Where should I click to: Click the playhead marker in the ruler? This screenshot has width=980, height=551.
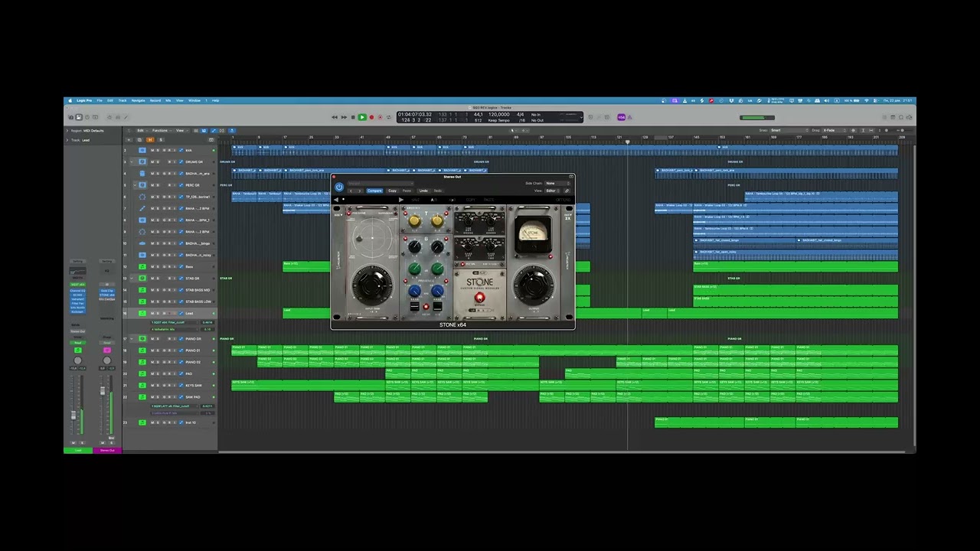pos(627,142)
